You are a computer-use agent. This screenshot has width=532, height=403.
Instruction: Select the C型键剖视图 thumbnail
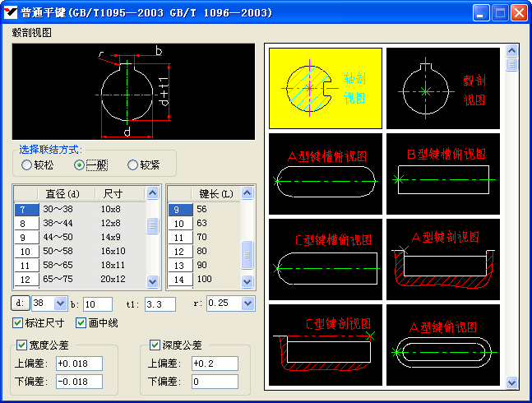(326, 345)
